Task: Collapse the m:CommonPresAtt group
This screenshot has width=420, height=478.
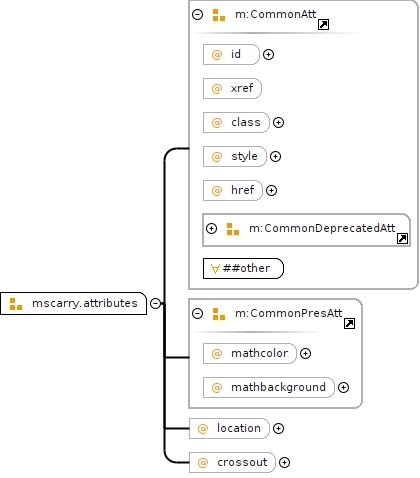Action: coord(197,313)
